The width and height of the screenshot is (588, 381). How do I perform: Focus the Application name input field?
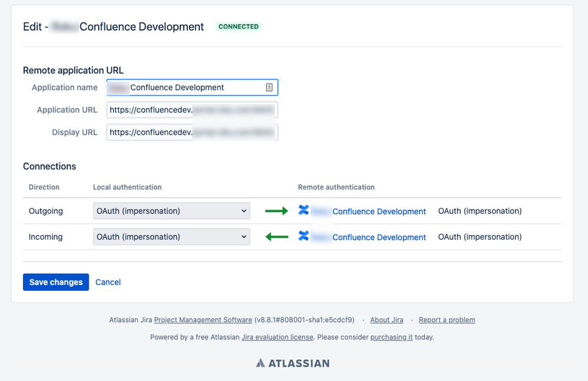pyautogui.click(x=192, y=87)
